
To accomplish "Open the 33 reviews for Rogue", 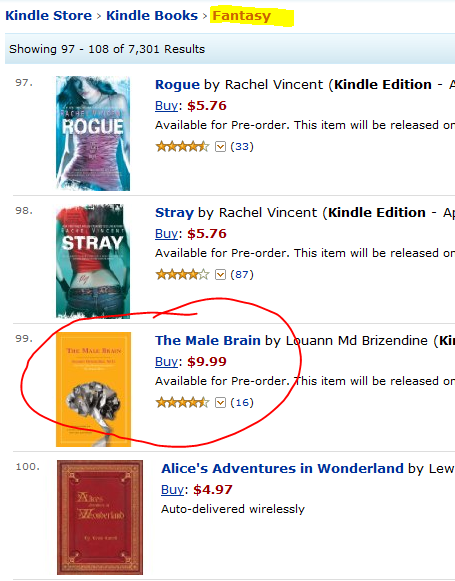I will click(242, 147).
